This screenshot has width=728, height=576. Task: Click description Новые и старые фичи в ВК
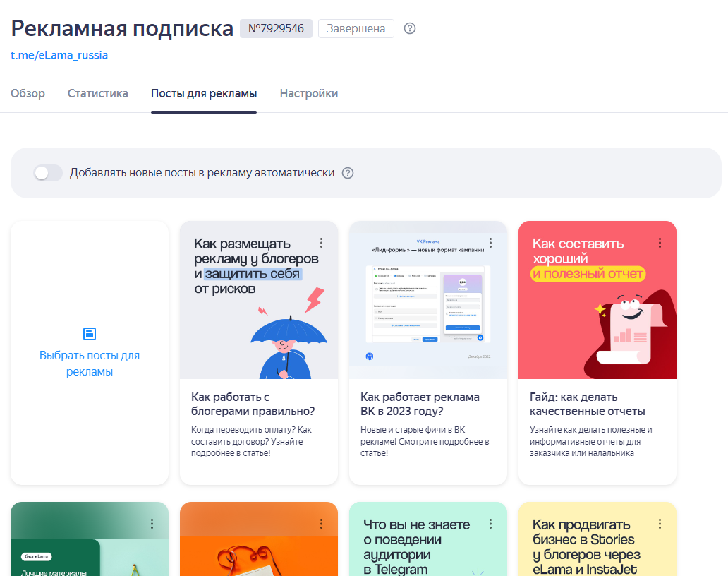[425, 441]
